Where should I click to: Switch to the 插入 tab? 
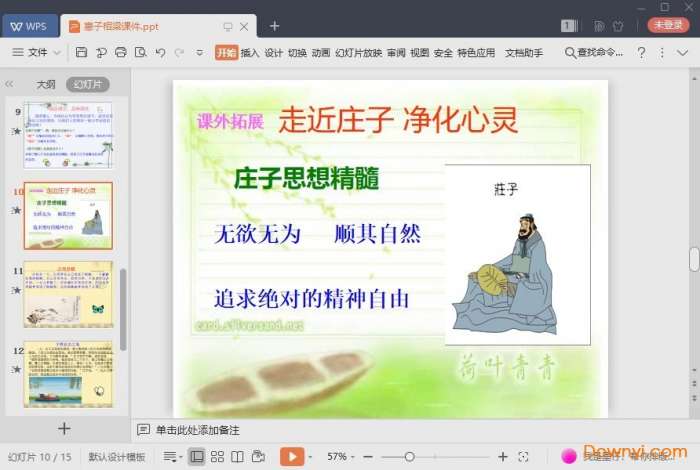tap(250, 53)
